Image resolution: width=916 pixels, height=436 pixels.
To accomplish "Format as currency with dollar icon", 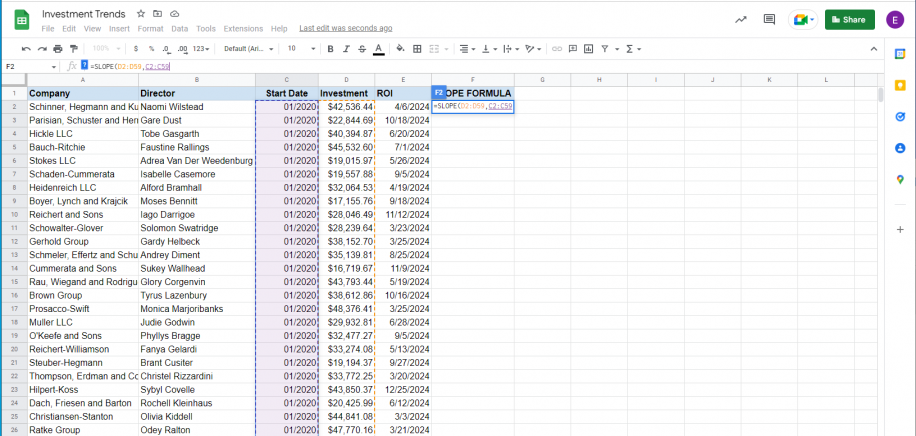I will click(x=136, y=49).
